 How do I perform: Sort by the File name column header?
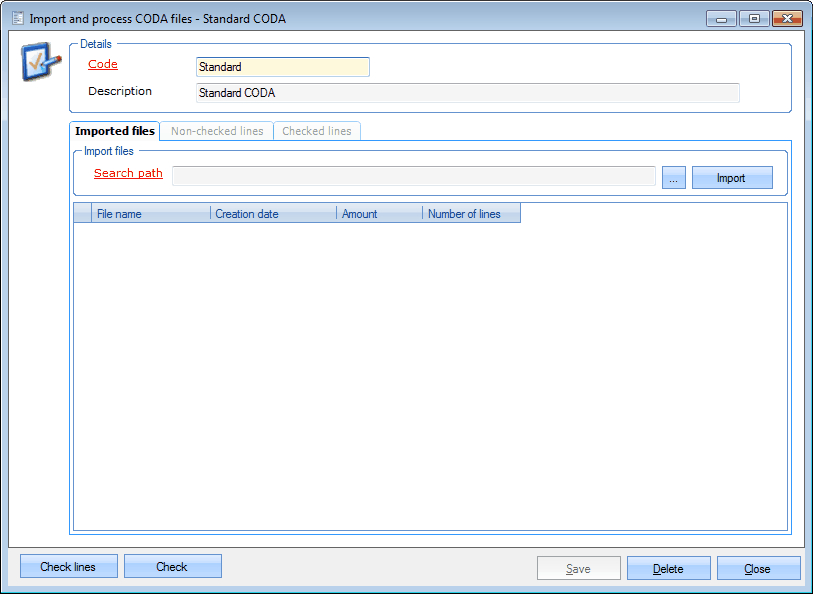(x=150, y=214)
